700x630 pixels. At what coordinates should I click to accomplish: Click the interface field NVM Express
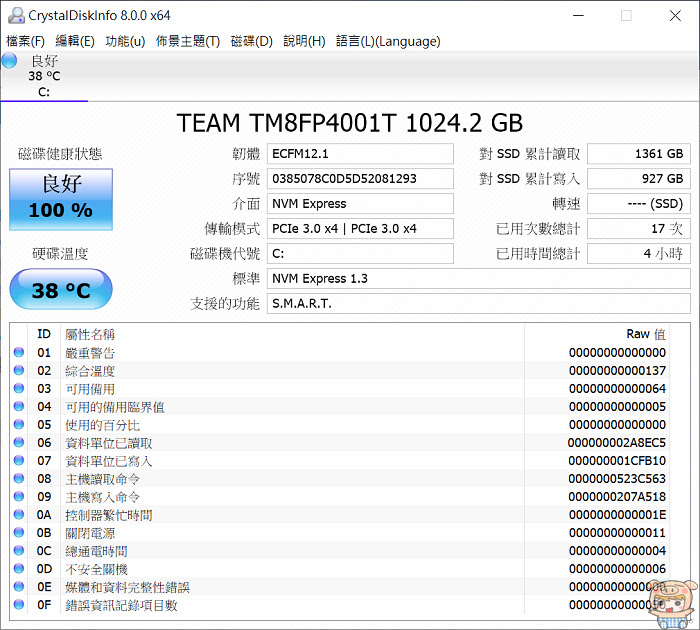(360, 204)
